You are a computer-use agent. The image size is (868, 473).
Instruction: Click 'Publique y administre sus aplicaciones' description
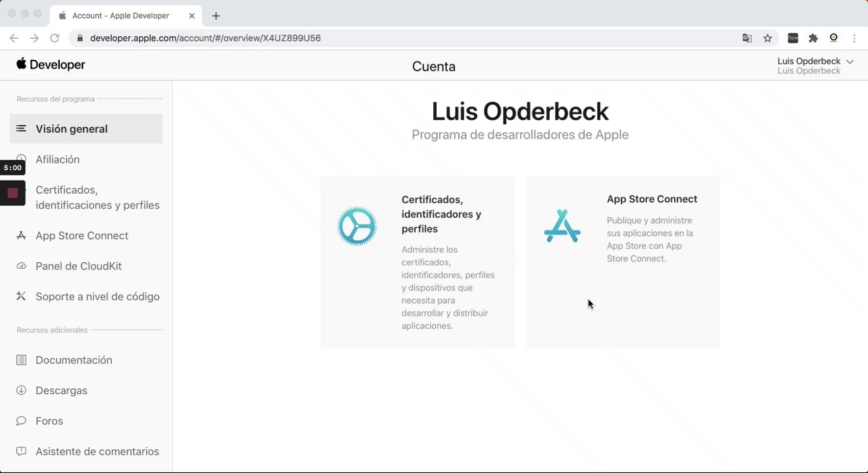(x=650, y=239)
